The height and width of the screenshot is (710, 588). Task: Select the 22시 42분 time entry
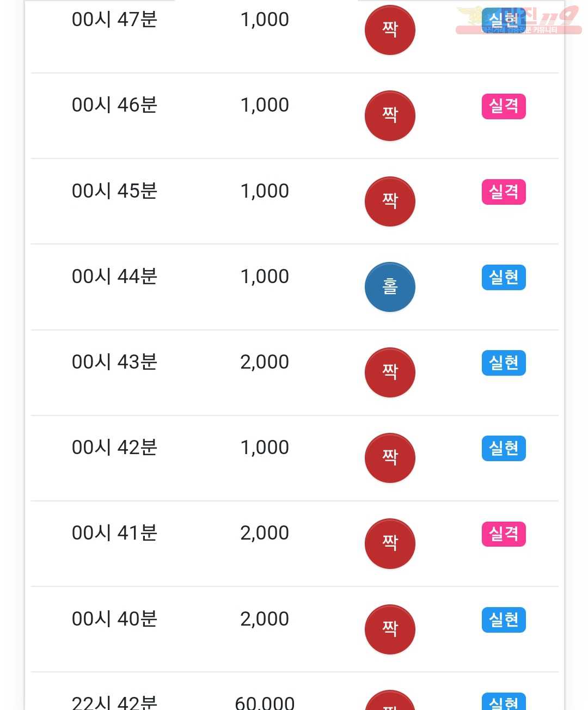pyautogui.click(x=114, y=702)
